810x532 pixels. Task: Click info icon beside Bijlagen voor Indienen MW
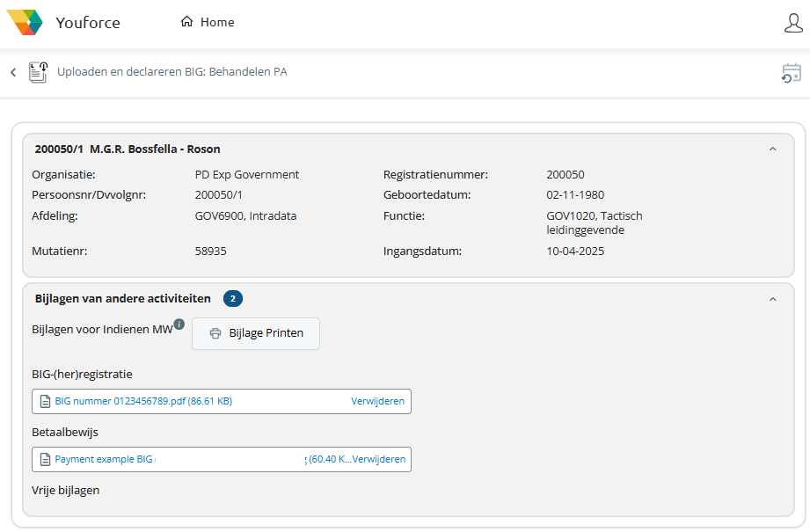pyautogui.click(x=179, y=324)
